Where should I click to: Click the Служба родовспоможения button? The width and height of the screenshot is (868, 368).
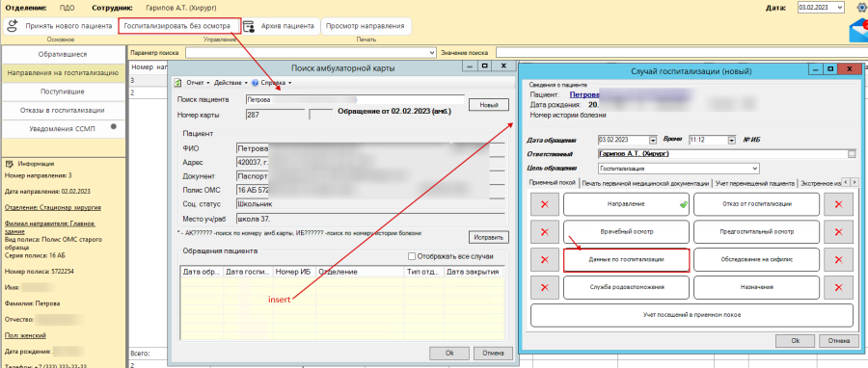point(626,287)
